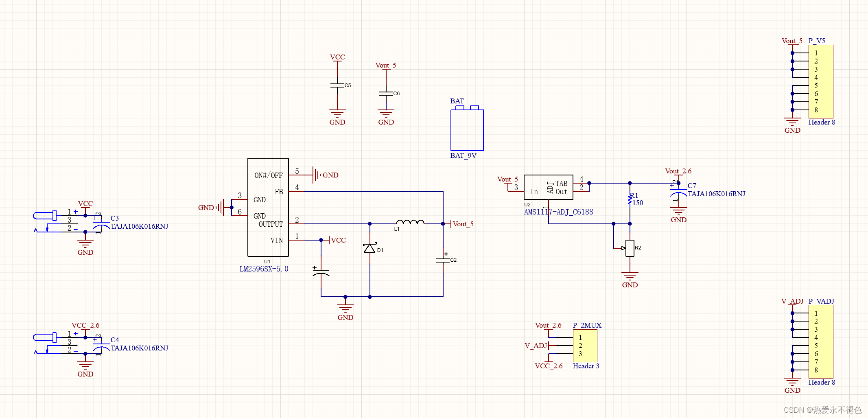Click capacitor C5 under the VCC label
This screenshot has height=418, width=868.
337,85
